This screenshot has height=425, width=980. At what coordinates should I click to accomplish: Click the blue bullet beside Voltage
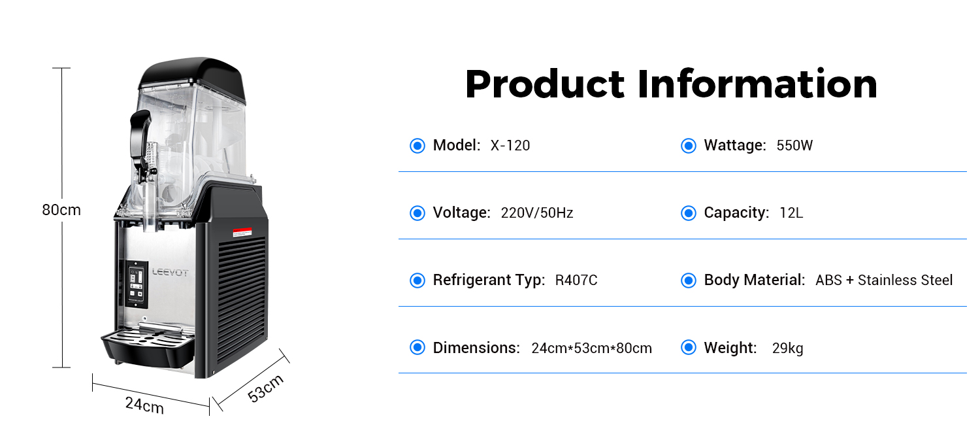417,212
